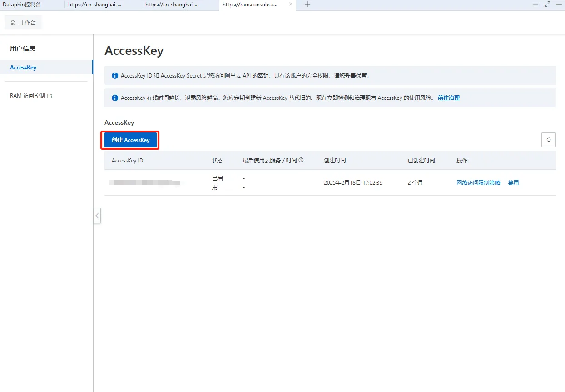
Task: Open the tab list menu icon
Action: pos(535,4)
